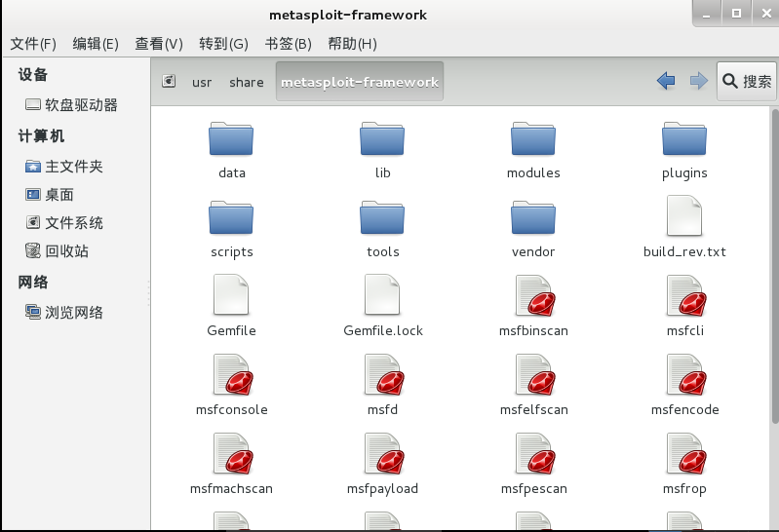Open the 文件(F) menu

click(x=33, y=44)
